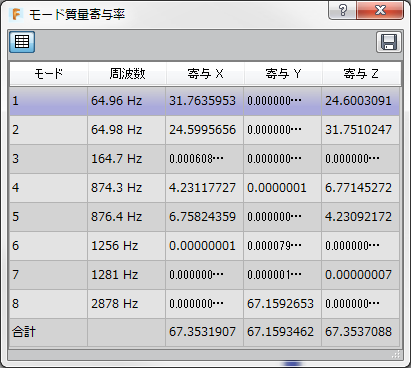This screenshot has height=368, width=411.
Task: Select the 874.3 Hz frequency cell
Action: pos(126,188)
